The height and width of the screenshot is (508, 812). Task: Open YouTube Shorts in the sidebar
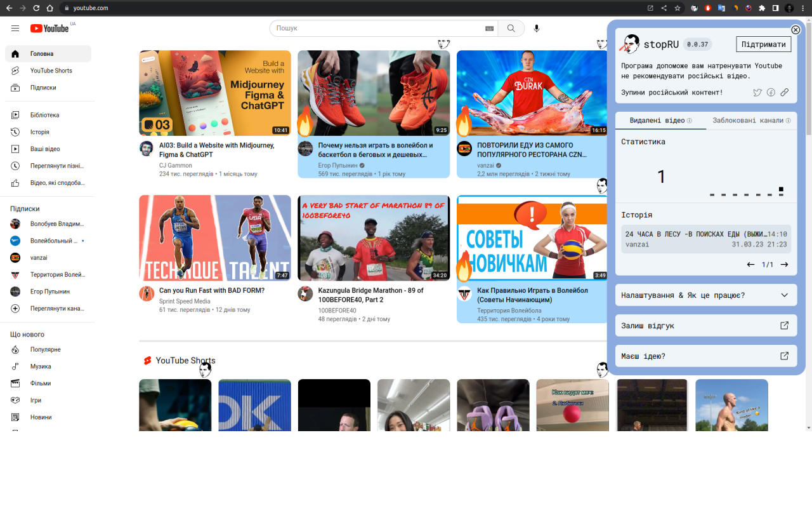coord(51,70)
